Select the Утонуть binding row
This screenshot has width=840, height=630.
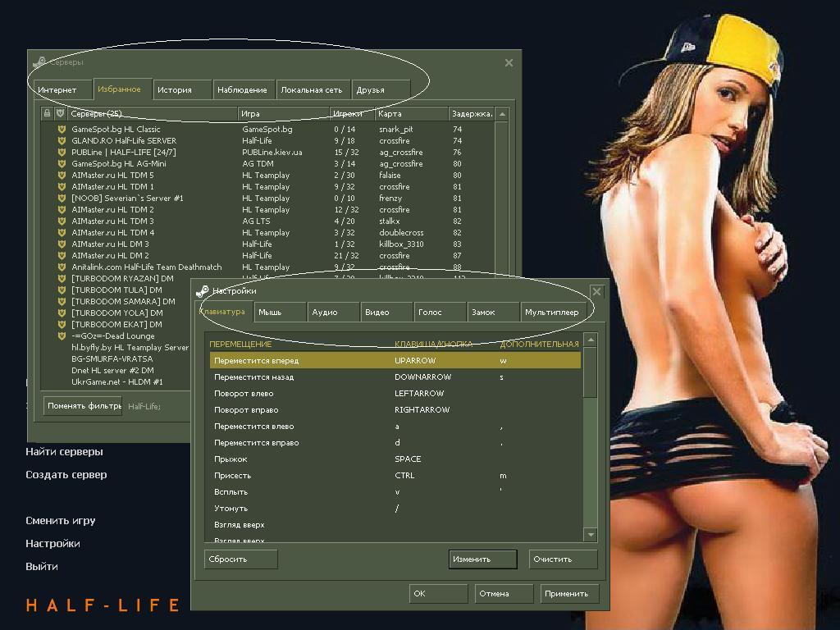395,509
